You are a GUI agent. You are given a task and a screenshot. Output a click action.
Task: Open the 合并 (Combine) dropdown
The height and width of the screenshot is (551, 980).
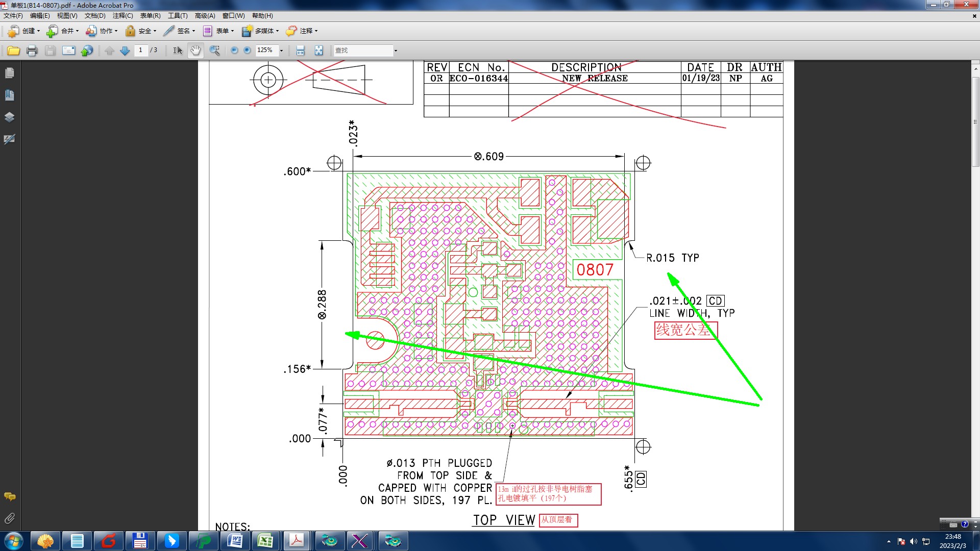62,31
